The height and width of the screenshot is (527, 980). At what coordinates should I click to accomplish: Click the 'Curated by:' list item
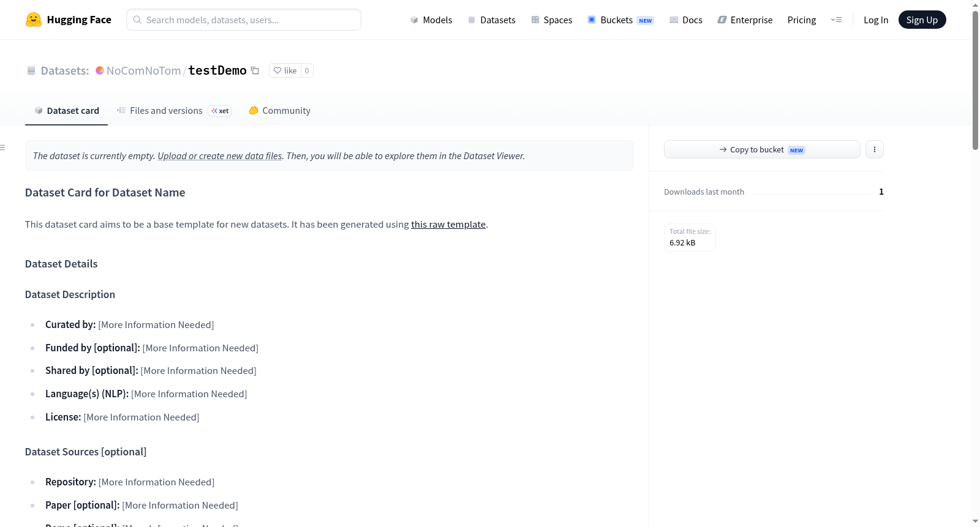click(130, 324)
